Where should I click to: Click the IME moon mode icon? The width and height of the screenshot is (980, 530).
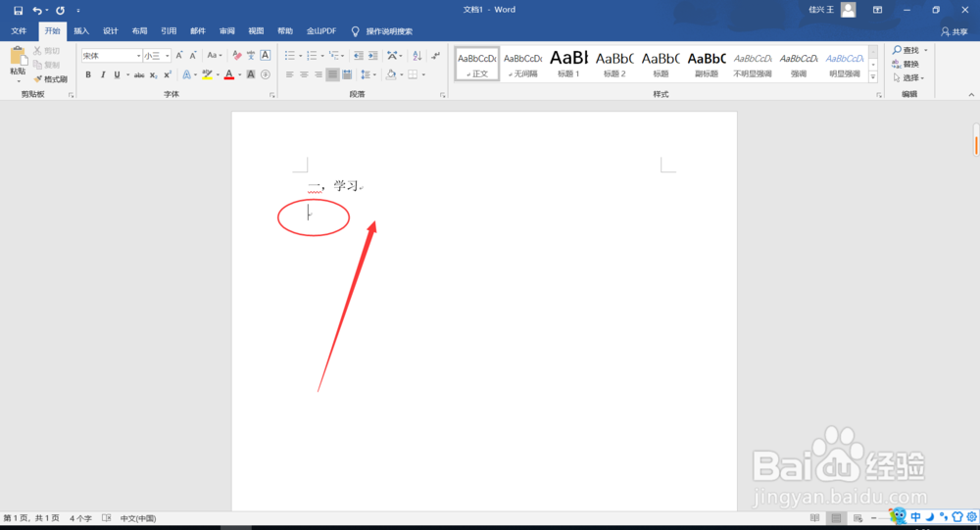(929, 517)
